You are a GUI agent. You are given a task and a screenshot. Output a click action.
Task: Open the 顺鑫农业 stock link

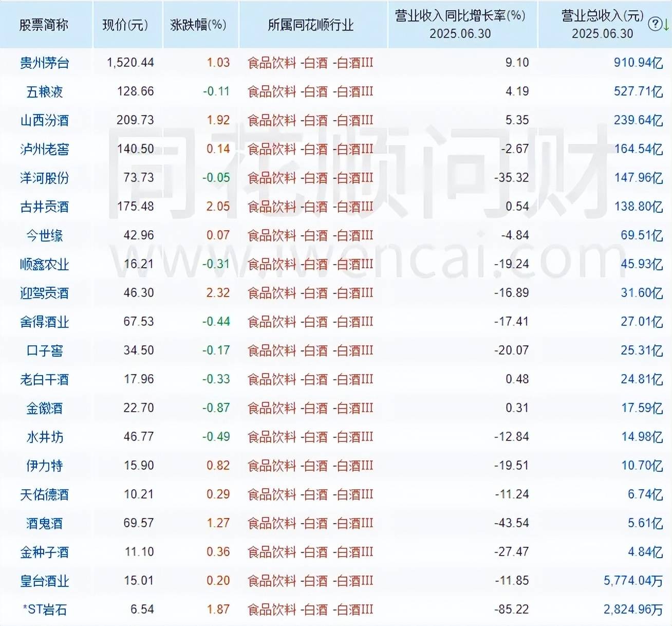(x=45, y=264)
